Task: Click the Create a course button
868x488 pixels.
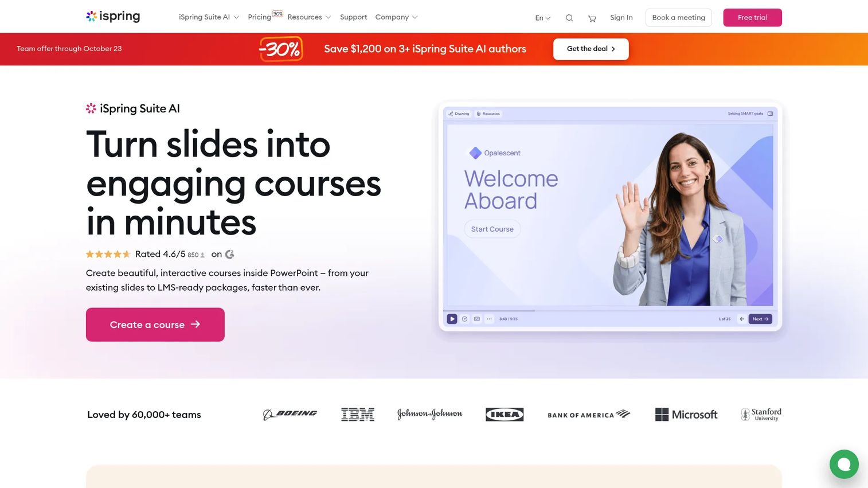Action: pos(155,325)
